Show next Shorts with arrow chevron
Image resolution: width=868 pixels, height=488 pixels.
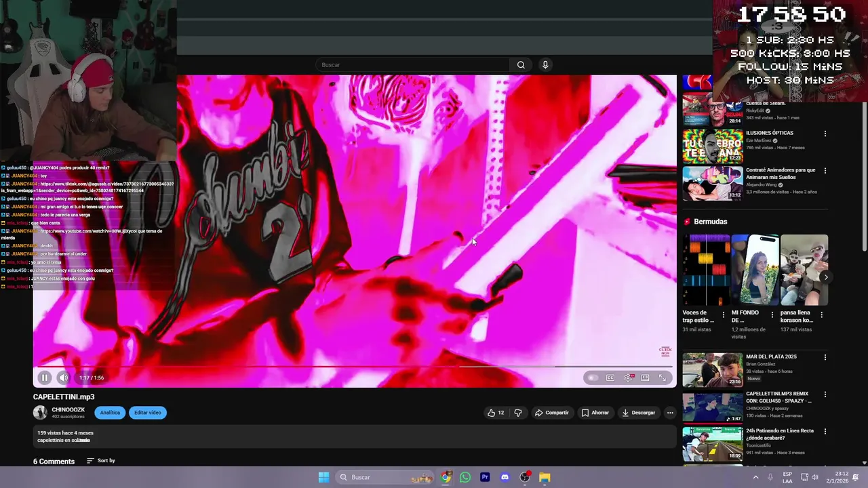[825, 277]
